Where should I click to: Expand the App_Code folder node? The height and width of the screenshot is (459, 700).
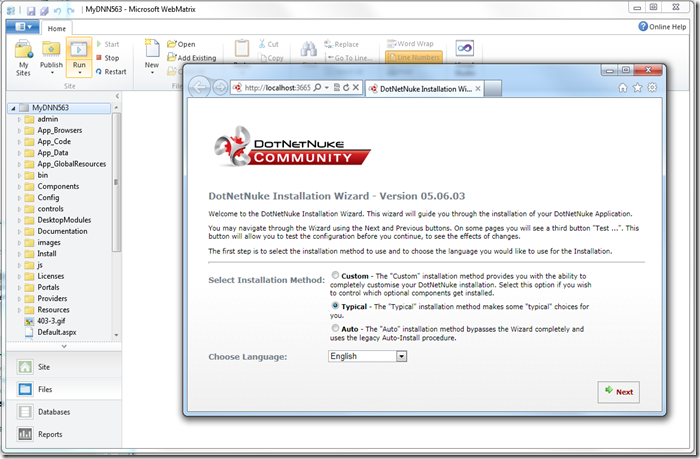[19, 142]
